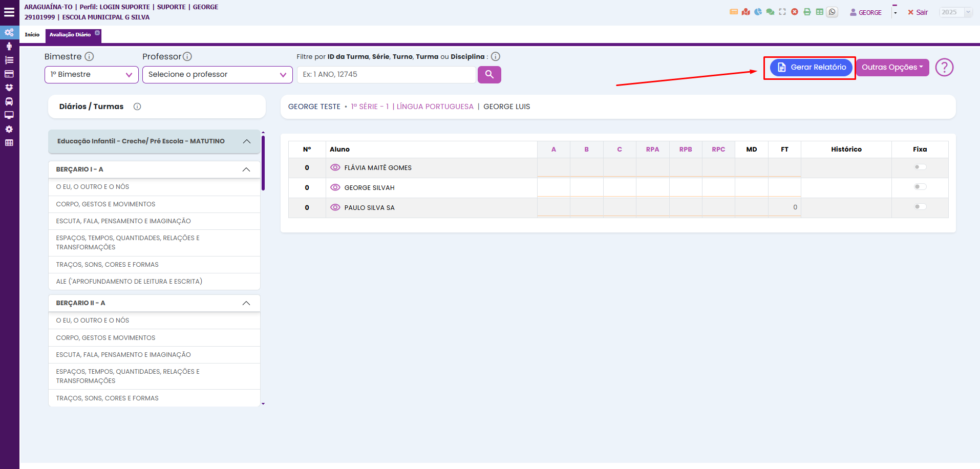Collapse the BERÇARIO I - A section
Screen dimensions: 980x469
point(246,169)
